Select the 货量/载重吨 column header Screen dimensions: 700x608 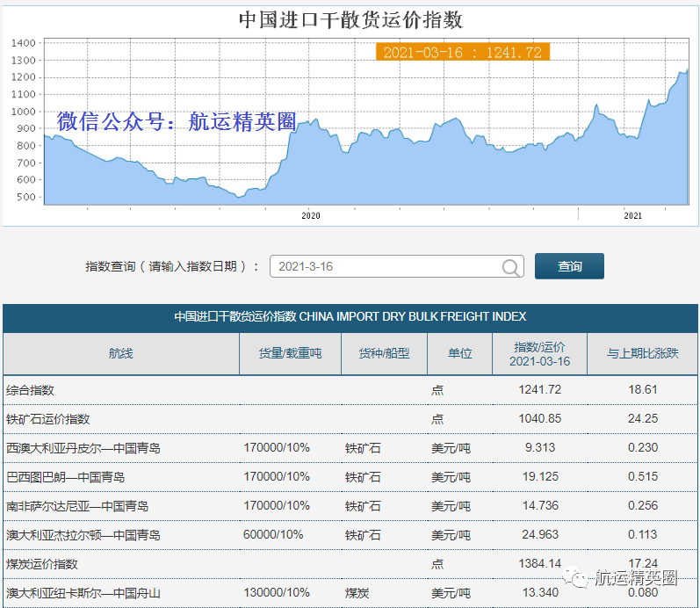coord(290,353)
